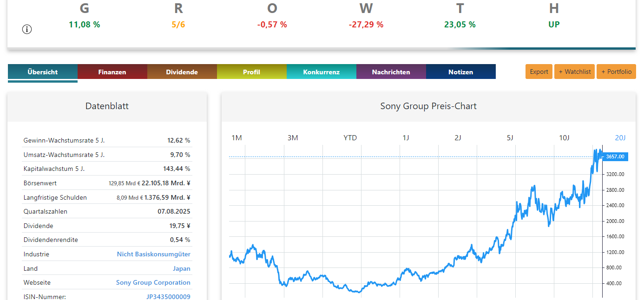This screenshot has height=300, width=644.
Task: Open the Dividende tab
Action: (182, 72)
